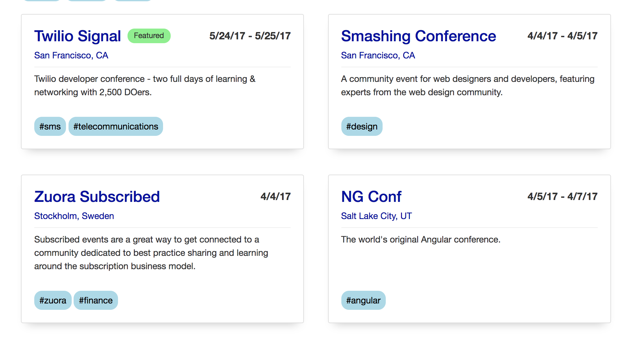
Task: Open the Stockholm, Sweden location link
Action: click(74, 216)
